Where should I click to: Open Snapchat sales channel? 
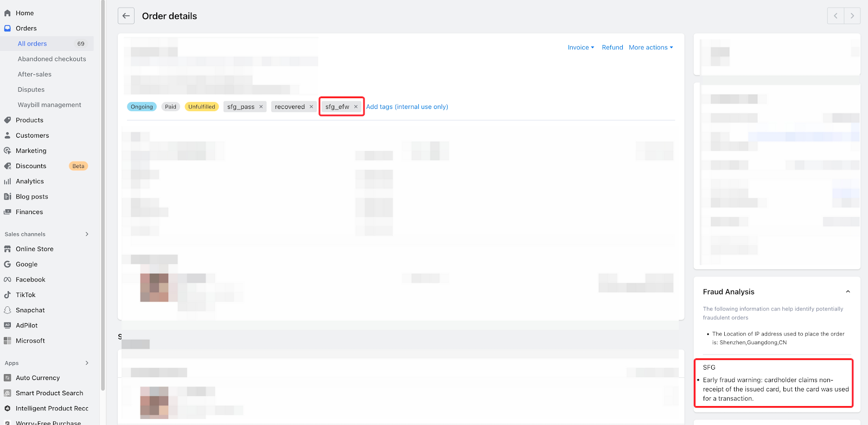point(30,310)
